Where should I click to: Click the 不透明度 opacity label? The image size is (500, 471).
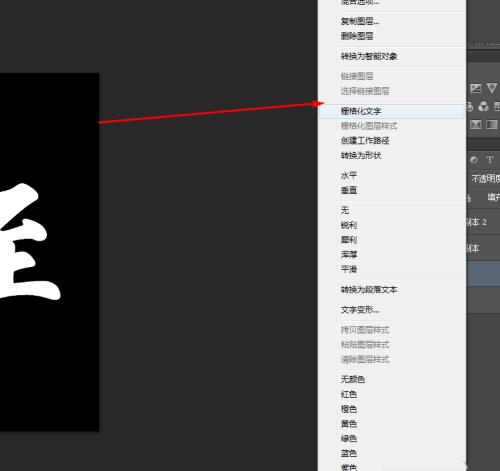(485, 179)
